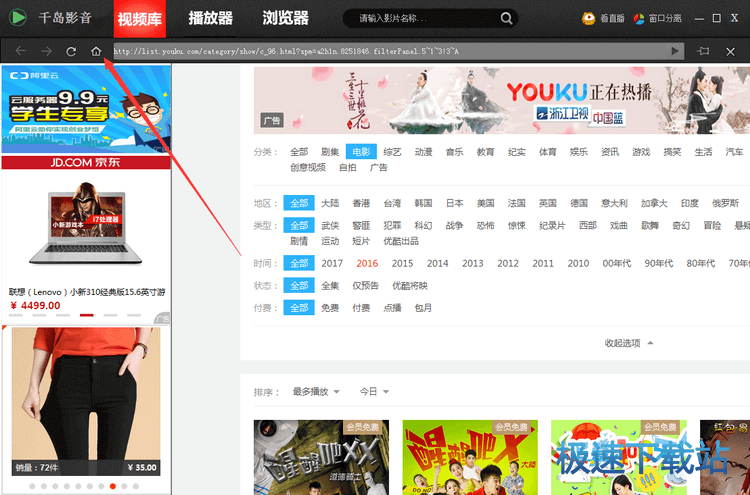
Task: Collapse filters with 收起选项
Action: pos(629,343)
